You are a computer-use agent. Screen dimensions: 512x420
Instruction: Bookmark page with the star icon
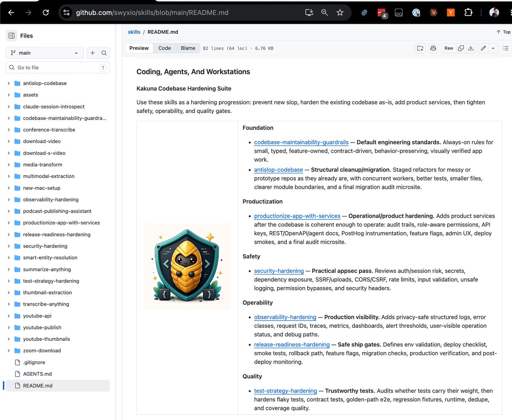coord(340,13)
